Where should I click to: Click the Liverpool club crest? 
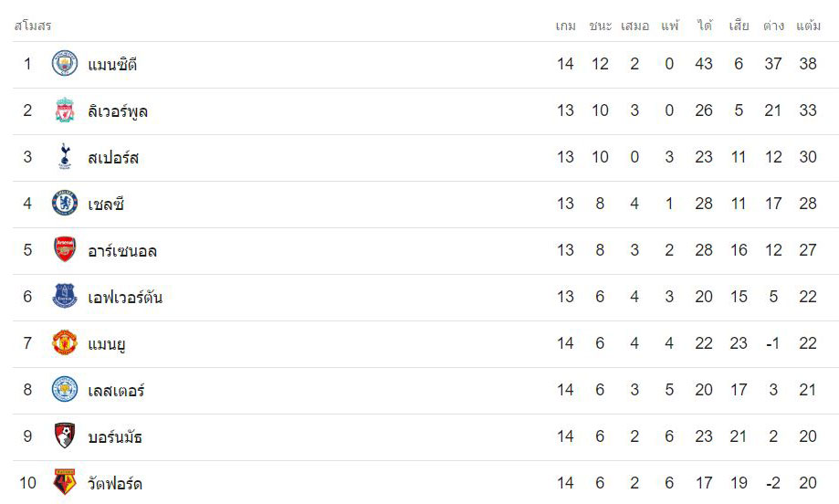tap(65, 110)
